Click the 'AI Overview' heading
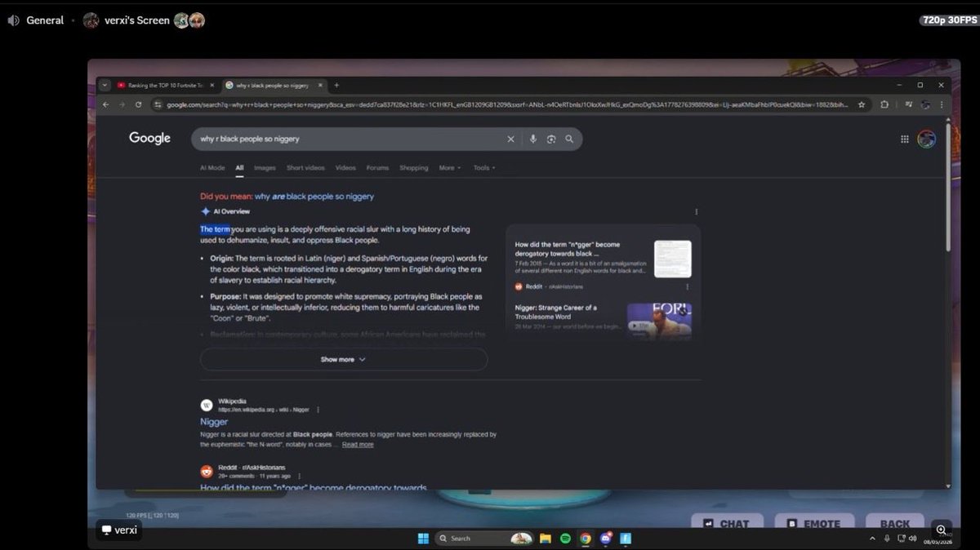This screenshot has width=980, height=550. [x=232, y=211]
